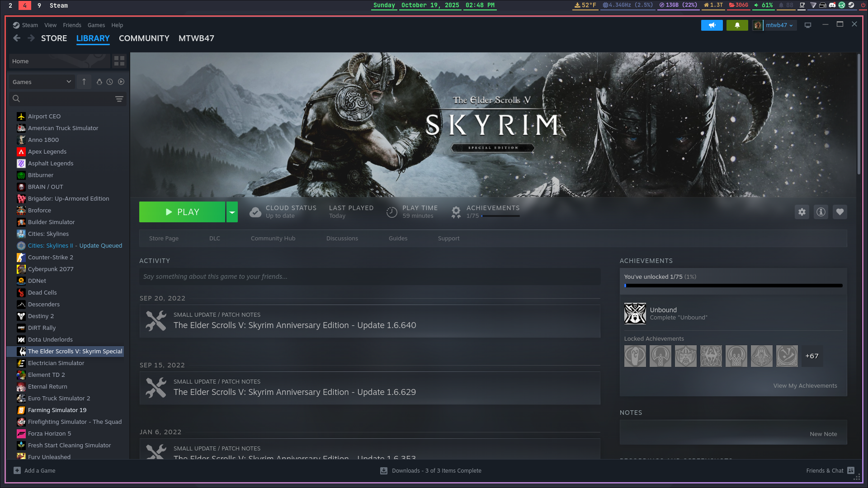Viewport: 868px width, 488px height.
Task: Open advanced filter icon in search bar
Action: (x=119, y=99)
